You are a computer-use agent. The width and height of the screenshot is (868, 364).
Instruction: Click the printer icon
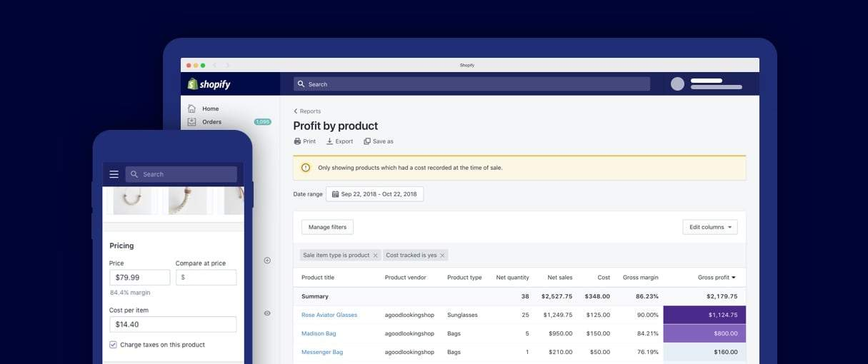coord(297,141)
